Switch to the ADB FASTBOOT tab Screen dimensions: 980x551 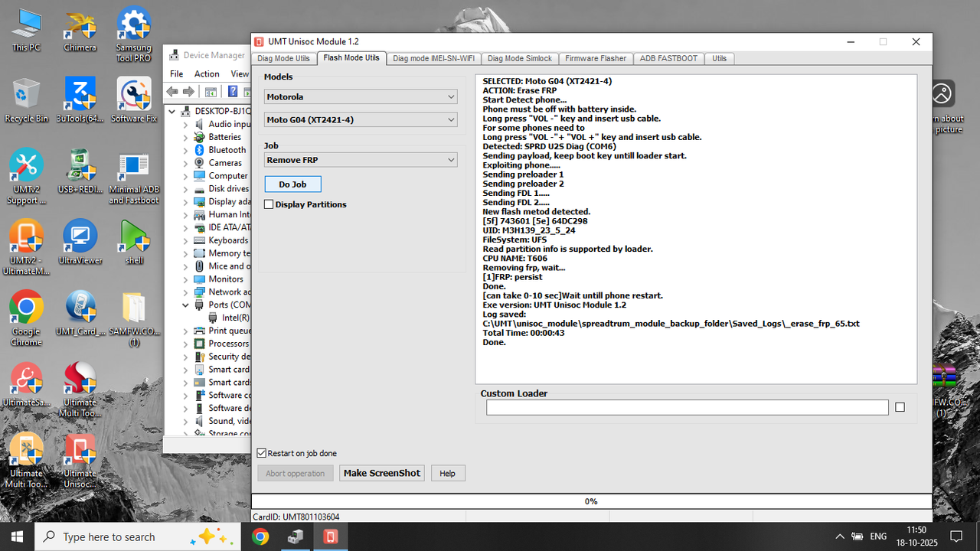tap(668, 58)
